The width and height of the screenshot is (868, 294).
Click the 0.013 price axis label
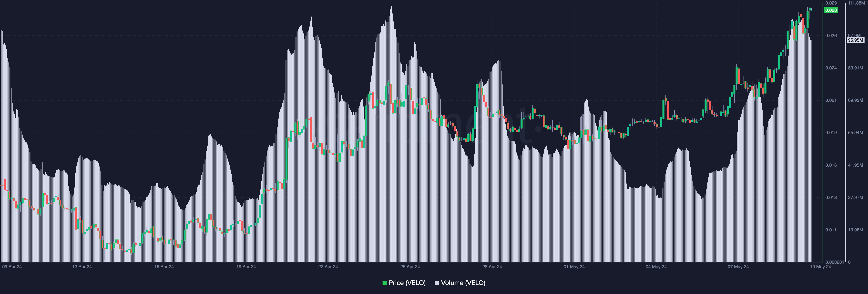pos(831,197)
